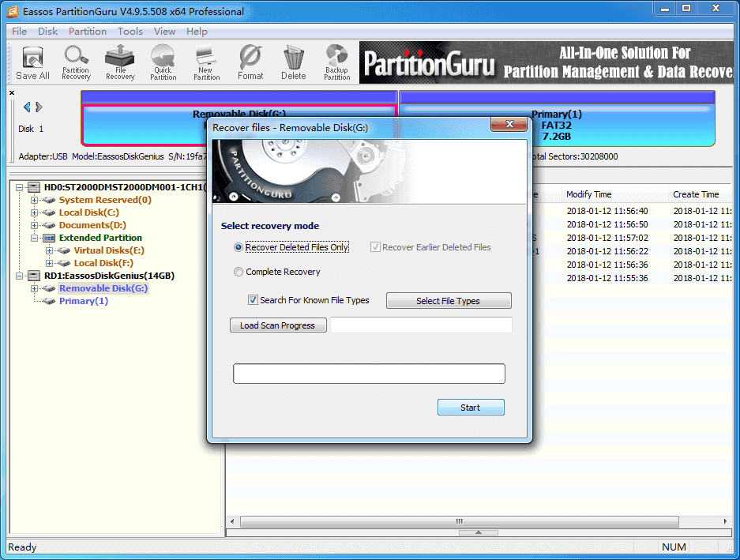Open the Help menu
Viewport: 740px width, 560px height.
pyautogui.click(x=197, y=31)
